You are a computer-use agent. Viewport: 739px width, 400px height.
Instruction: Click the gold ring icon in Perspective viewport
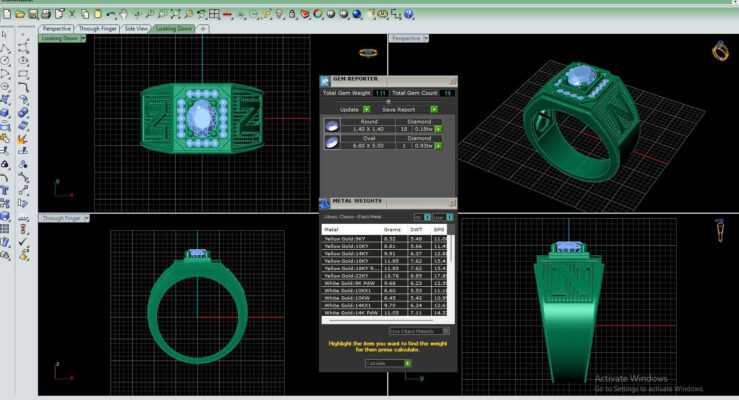[720, 51]
